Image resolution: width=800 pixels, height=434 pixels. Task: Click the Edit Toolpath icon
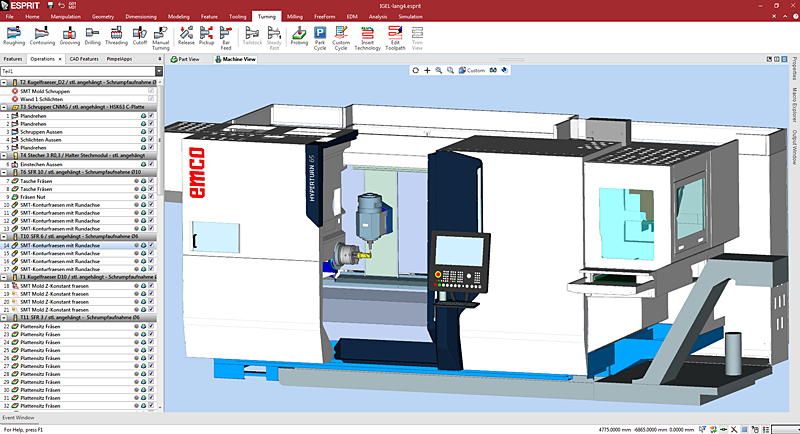(x=395, y=39)
